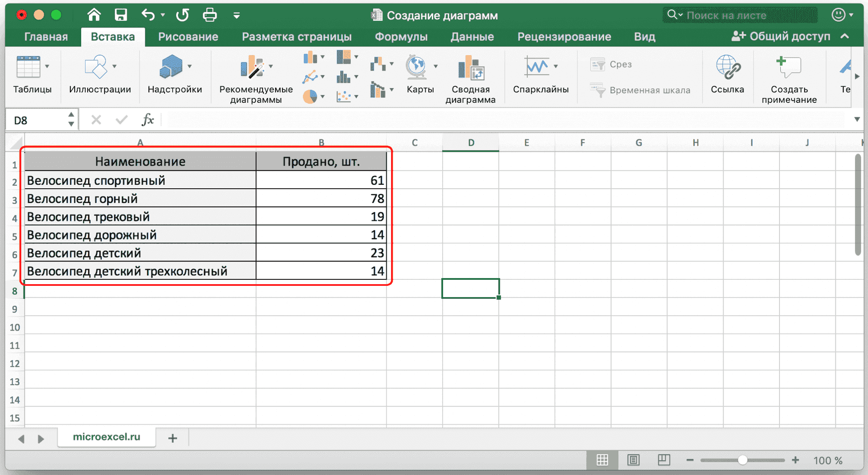Switch to page break preview
The image size is (868, 475).
[664, 460]
